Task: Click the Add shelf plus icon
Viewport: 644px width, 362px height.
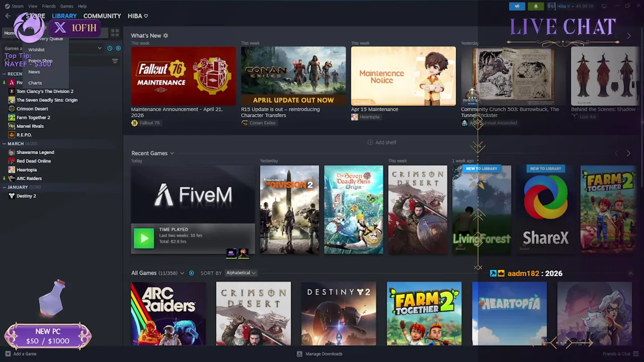Action: pyautogui.click(x=370, y=142)
